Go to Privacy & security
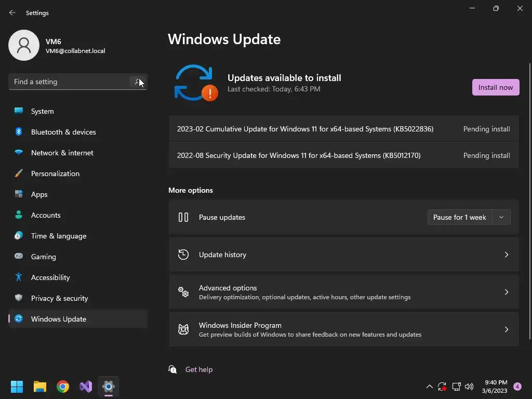 [x=78, y=298]
